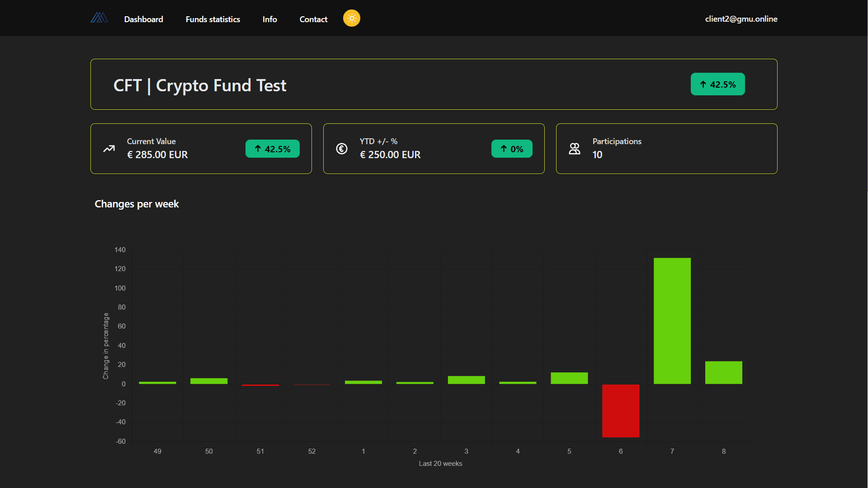
Task: Click the green week 5 bar
Action: coord(569,378)
